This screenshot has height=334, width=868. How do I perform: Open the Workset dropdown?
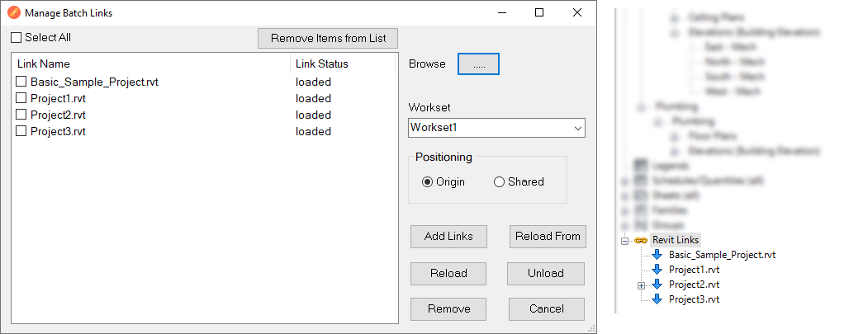(577, 128)
